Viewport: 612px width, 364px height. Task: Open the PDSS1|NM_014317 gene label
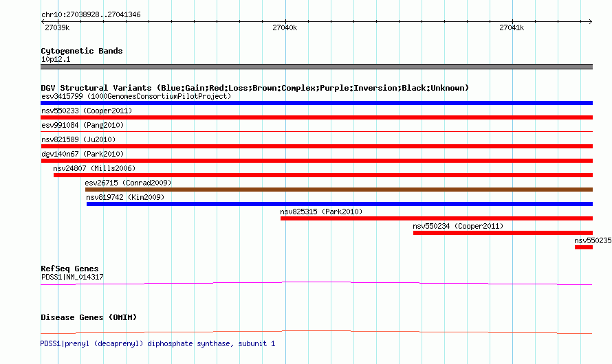pos(72,277)
